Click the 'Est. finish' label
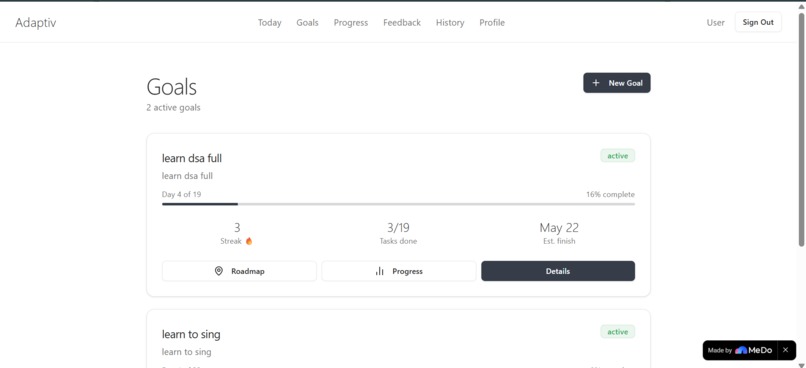This screenshot has width=806, height=368. coord(559,241)
